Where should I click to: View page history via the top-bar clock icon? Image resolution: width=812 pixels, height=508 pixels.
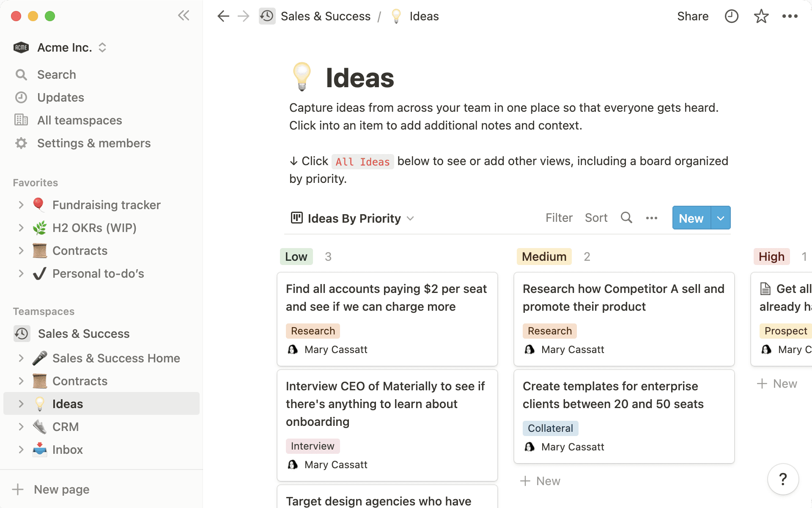[x=731, y=16]
